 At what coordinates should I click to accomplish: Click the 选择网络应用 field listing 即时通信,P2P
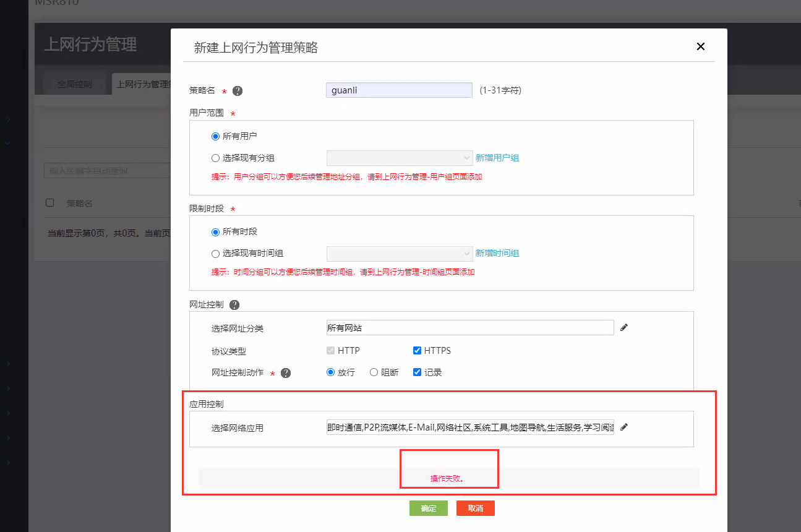coord(470,427)
